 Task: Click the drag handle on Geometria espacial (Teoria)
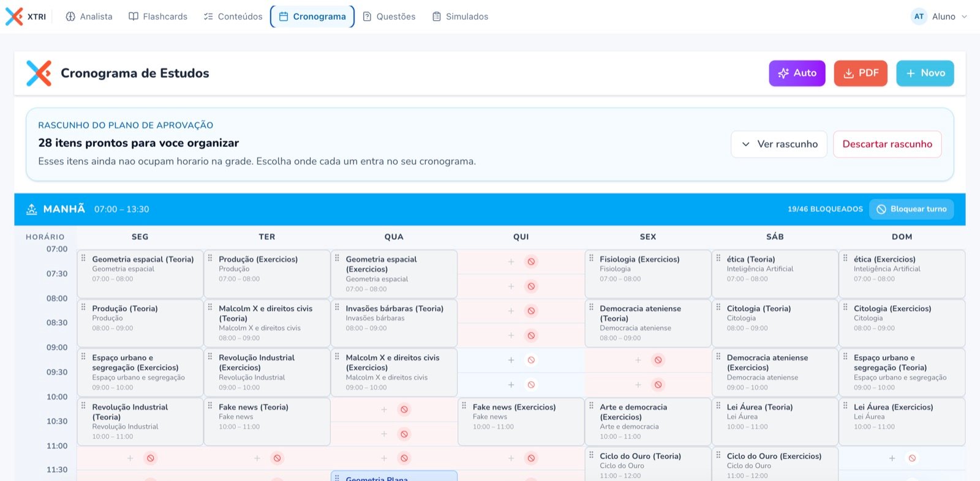click(x=83, y=258)
